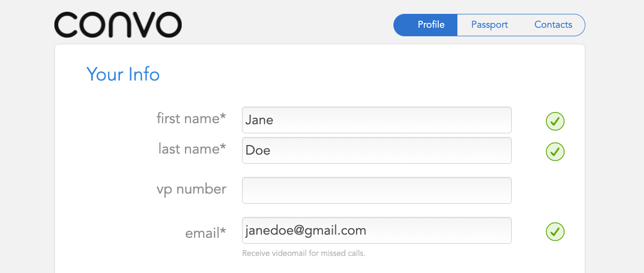Click into the empty vp number field
Screen dimensions: 644x273
point(376,190)
